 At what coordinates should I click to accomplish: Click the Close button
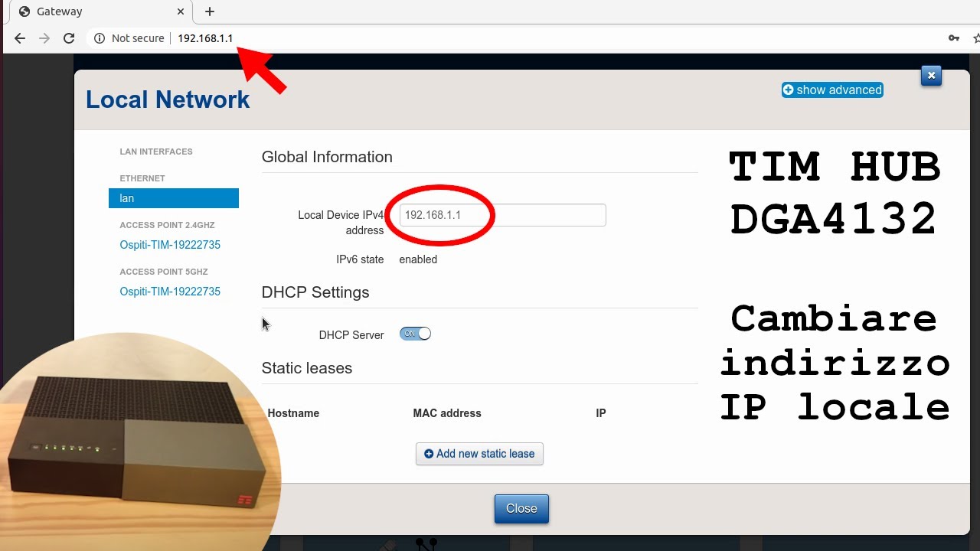tap(521, 509)
